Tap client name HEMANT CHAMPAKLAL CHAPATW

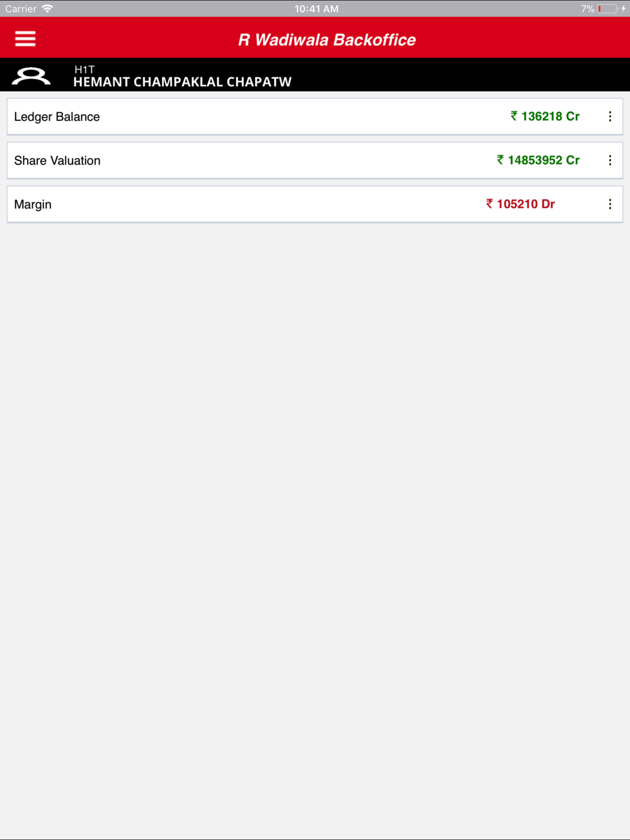pyautogui.click(x=182, y=82)
